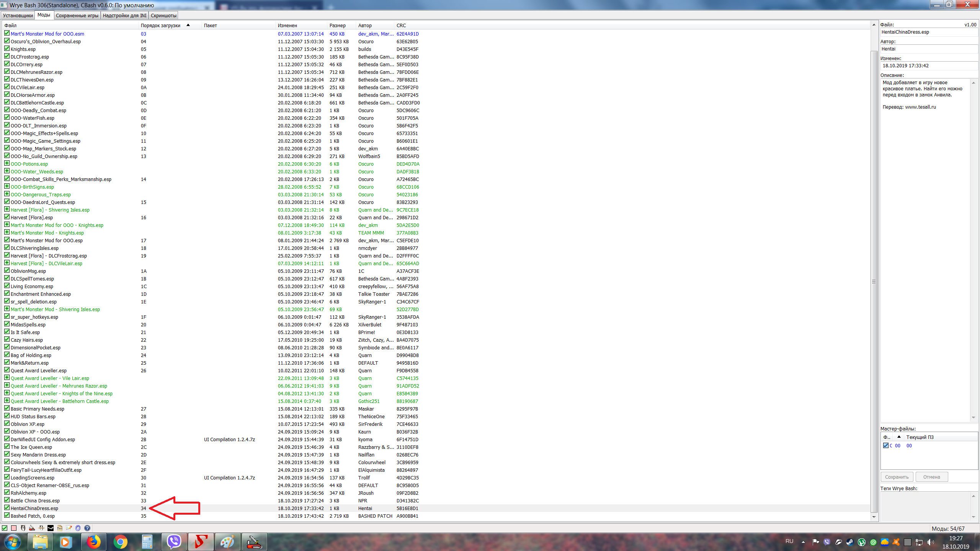Sort by Размер column header
Image resolution: width=980 pixels, height=551 pixels.
(x=342, y=25)
